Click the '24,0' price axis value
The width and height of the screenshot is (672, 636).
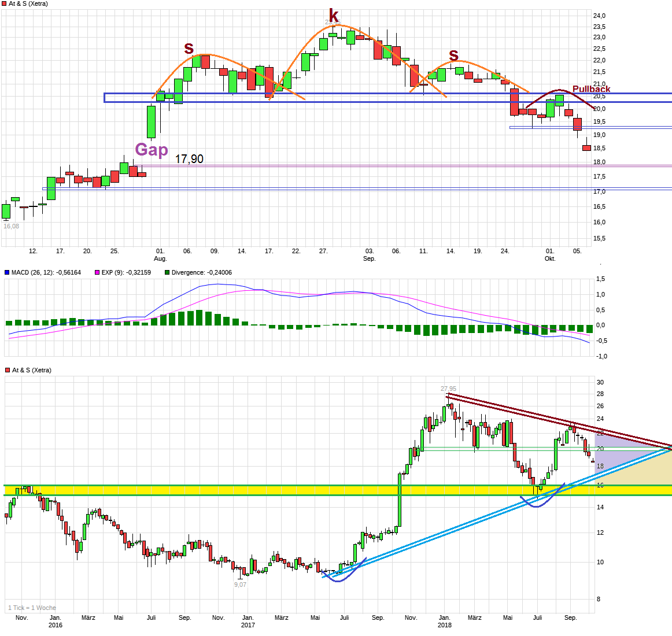[x=599, y=16]
